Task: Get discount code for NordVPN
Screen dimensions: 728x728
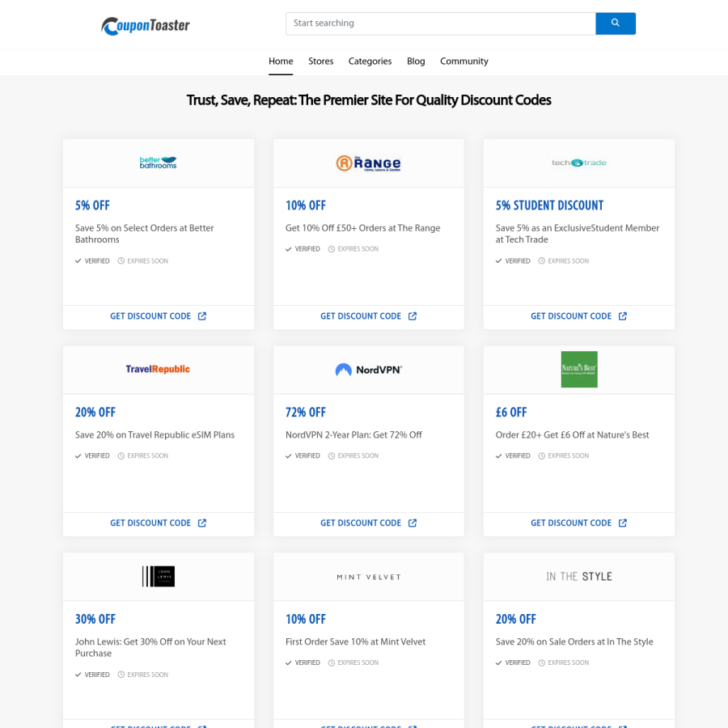Action: [x=361, y=523]
